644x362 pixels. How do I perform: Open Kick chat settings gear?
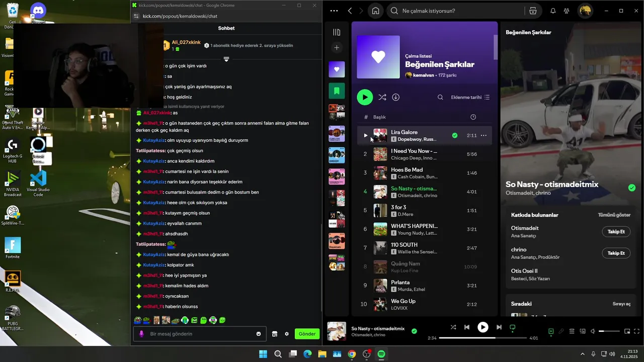[x=287, y=334]
